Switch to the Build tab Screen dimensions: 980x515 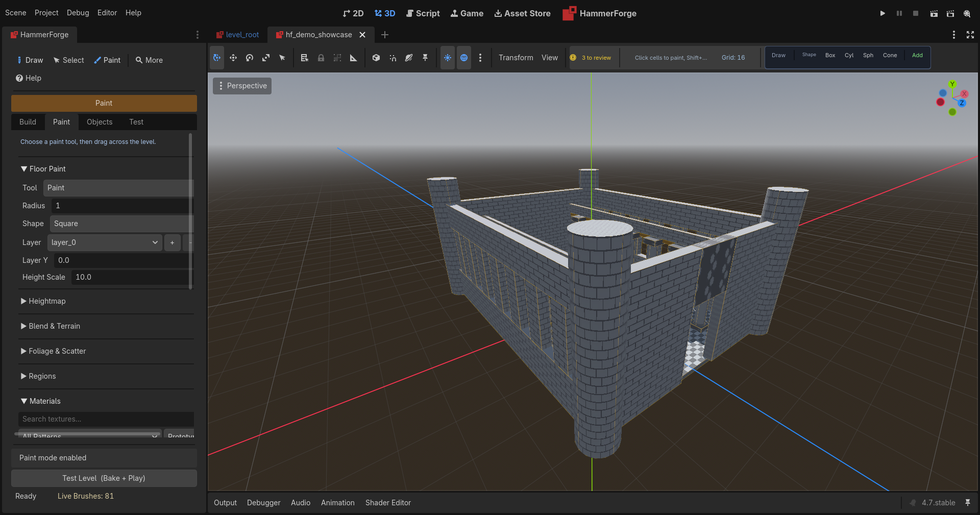click(x=28, y=122)
